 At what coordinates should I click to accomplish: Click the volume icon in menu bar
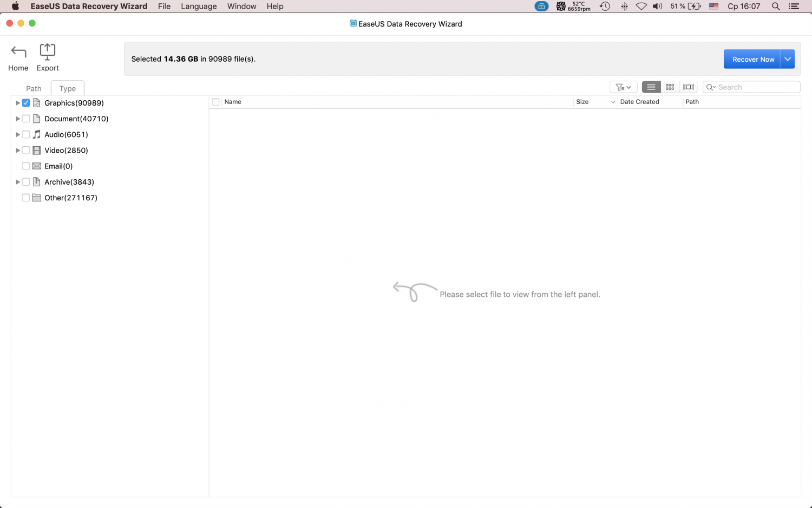click(658, 6)
